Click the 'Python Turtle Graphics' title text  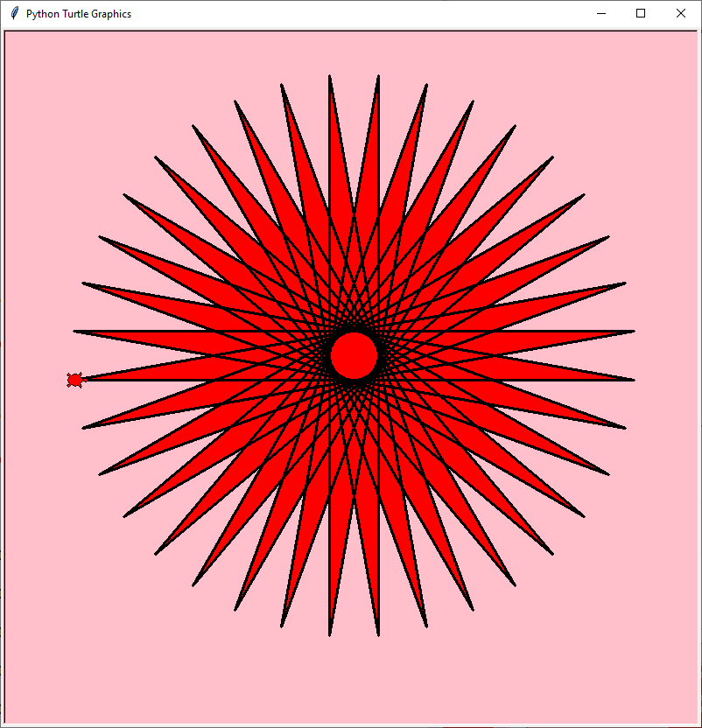[79, 14]
